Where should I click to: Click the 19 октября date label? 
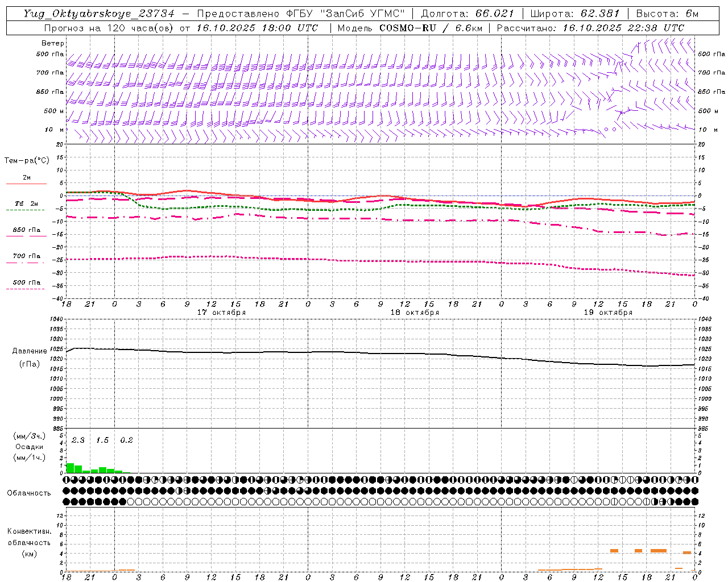click(608, 313)
